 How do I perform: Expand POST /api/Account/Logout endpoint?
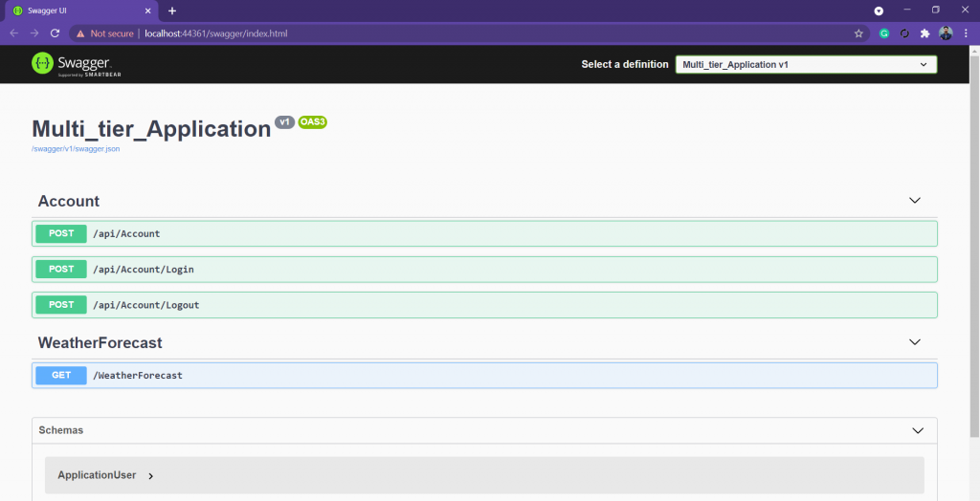click(484, 305)
